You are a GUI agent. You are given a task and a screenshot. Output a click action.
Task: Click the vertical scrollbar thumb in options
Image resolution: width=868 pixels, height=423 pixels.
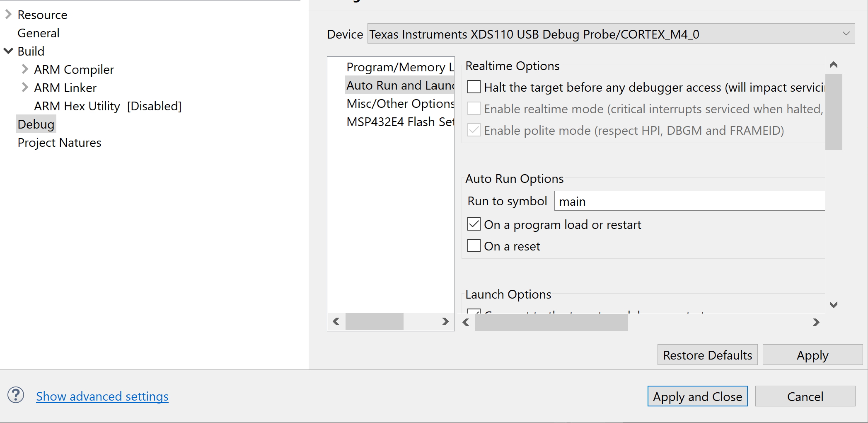click(833, 112)
